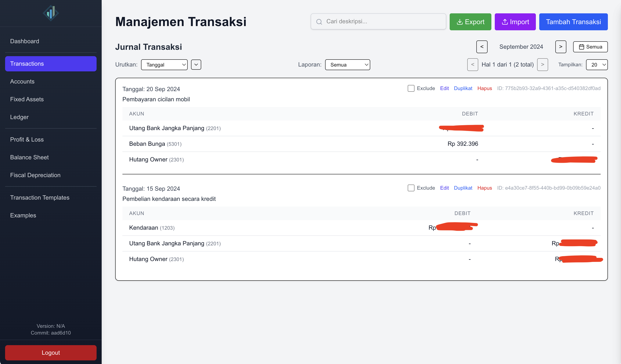Open the Laporan Semua dropdown

pyautogui.click(x=348, y=65)
